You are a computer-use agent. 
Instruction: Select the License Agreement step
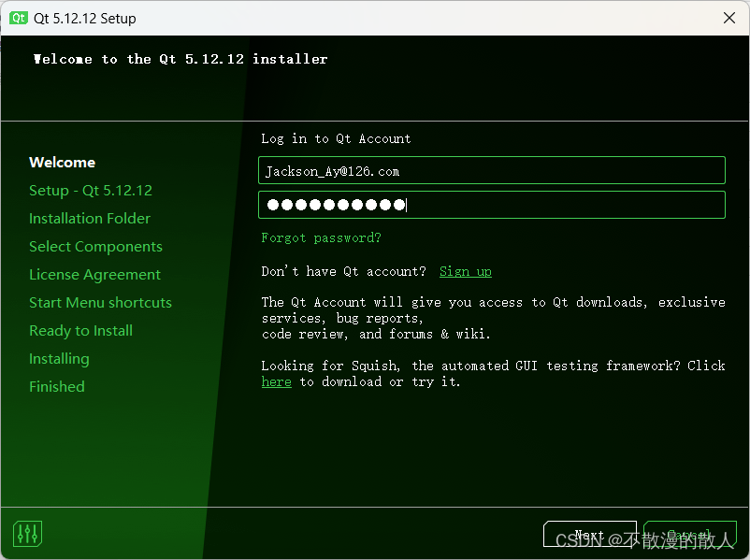tap(94, 275)
